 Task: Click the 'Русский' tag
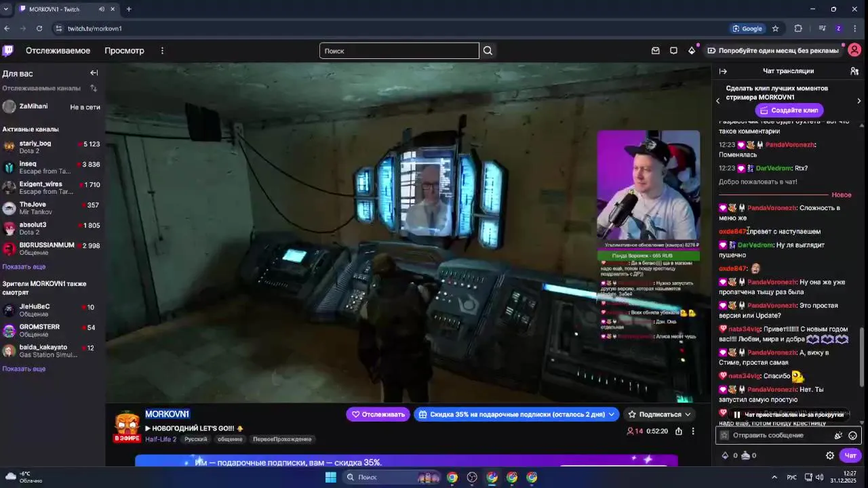coord(196,439)
